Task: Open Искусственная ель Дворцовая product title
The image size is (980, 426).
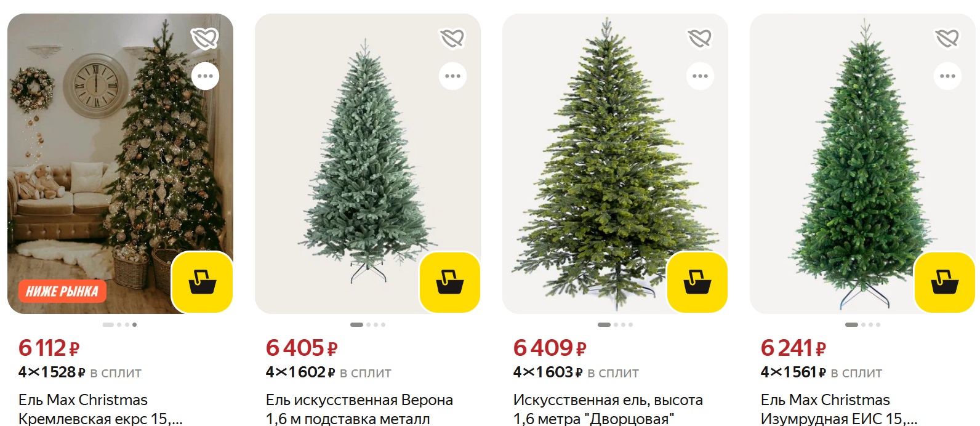Action: click(608, 409)
